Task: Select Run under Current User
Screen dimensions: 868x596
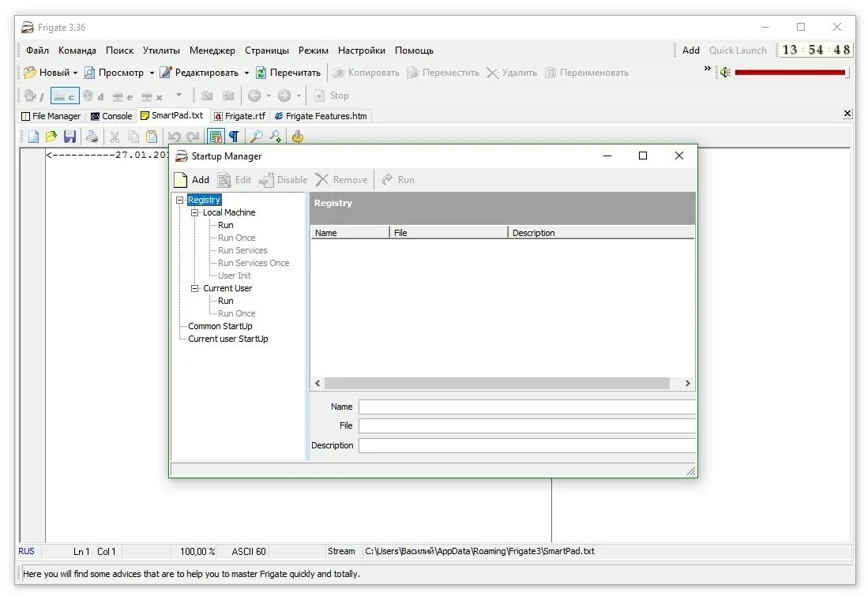Action: click(225, 301)
